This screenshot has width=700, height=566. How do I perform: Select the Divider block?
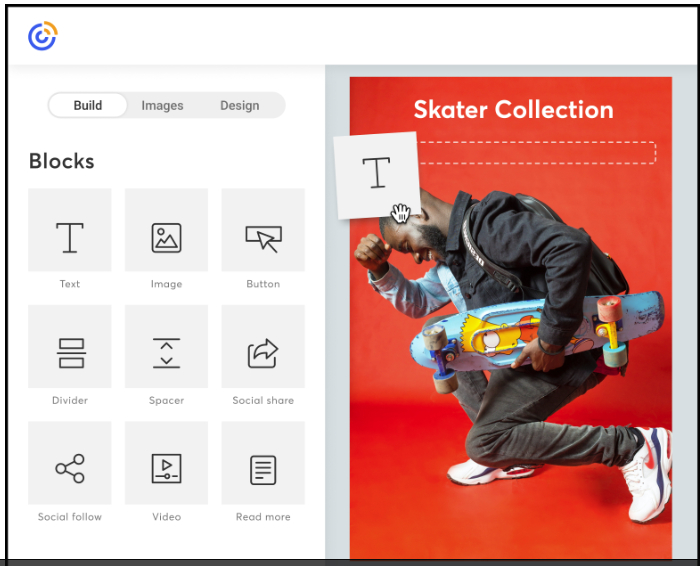[70, 346]
